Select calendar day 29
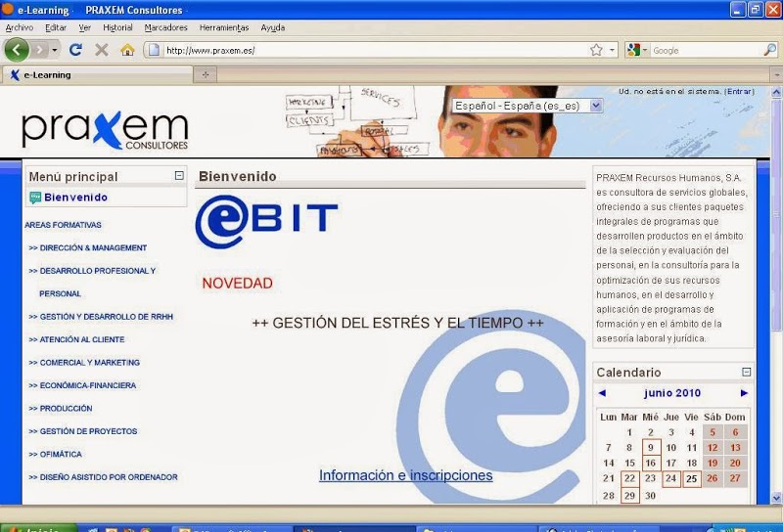This screenshot has width=783, height=532. [x=629, y=495]
